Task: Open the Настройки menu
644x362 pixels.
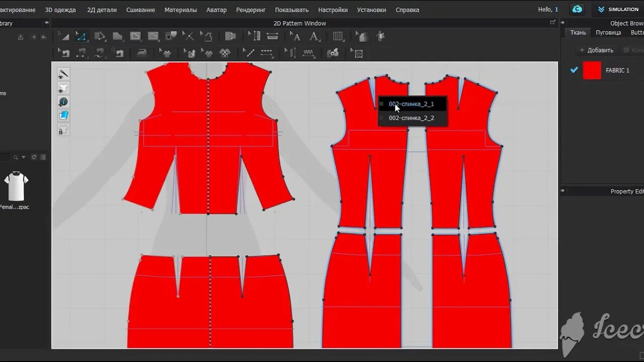Action: tap(333, 10)
